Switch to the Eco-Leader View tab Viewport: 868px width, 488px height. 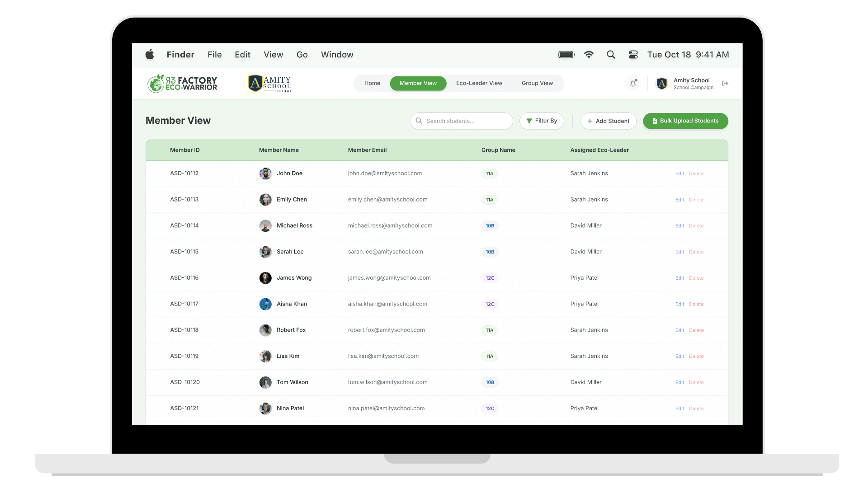(x=479, y=83)
